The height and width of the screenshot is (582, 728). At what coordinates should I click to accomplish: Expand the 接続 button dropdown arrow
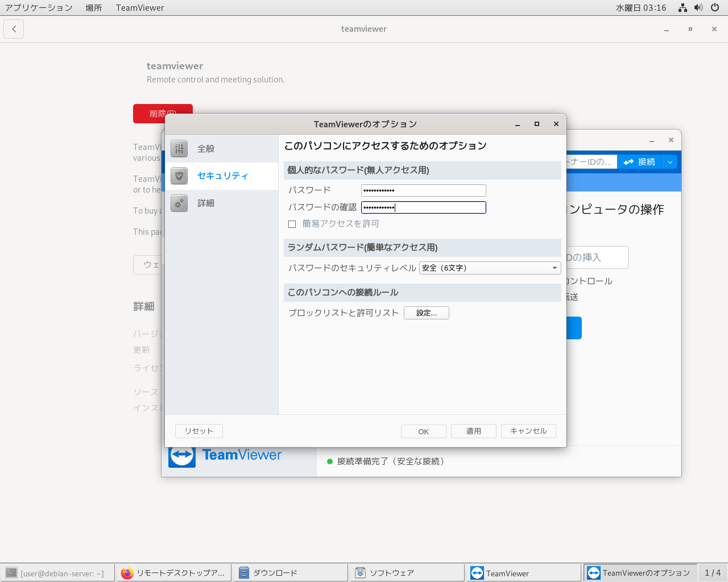(670, 162)
